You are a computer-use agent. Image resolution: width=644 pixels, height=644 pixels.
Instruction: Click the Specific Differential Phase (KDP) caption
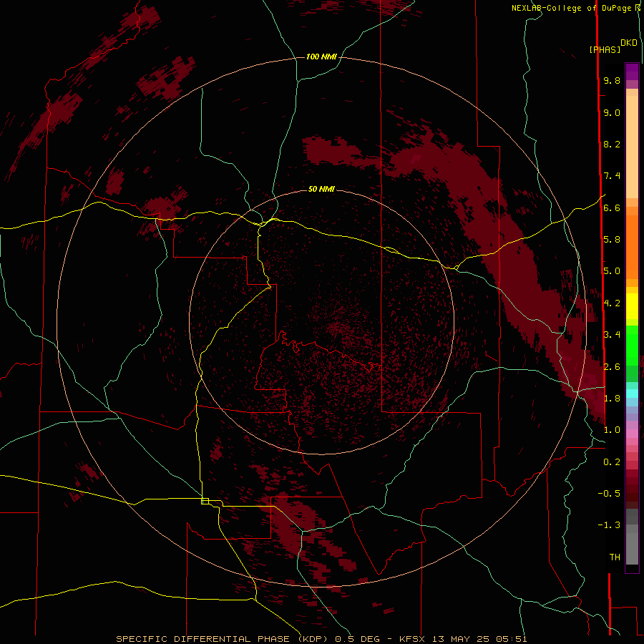[x=222, y=639]
